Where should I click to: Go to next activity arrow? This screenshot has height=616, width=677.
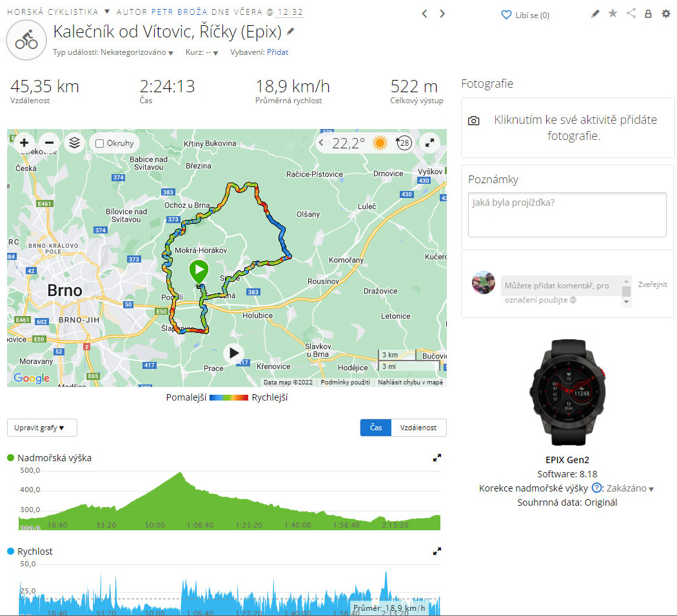pos(442,14)
